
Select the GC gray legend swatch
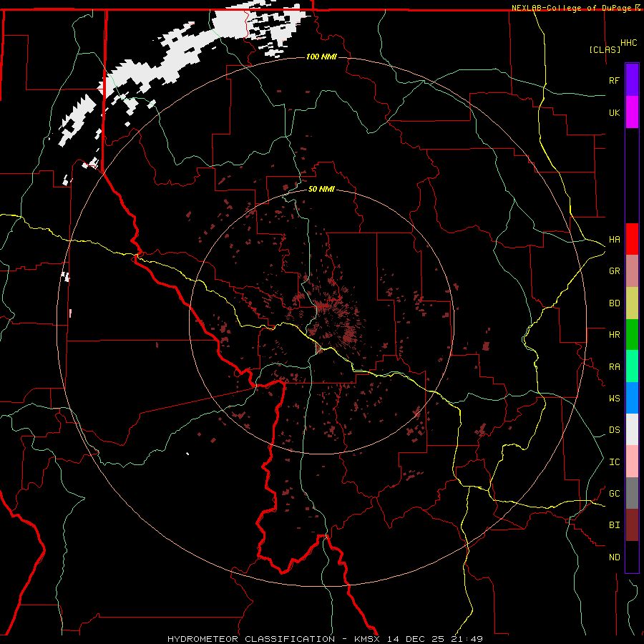point(632,493)
